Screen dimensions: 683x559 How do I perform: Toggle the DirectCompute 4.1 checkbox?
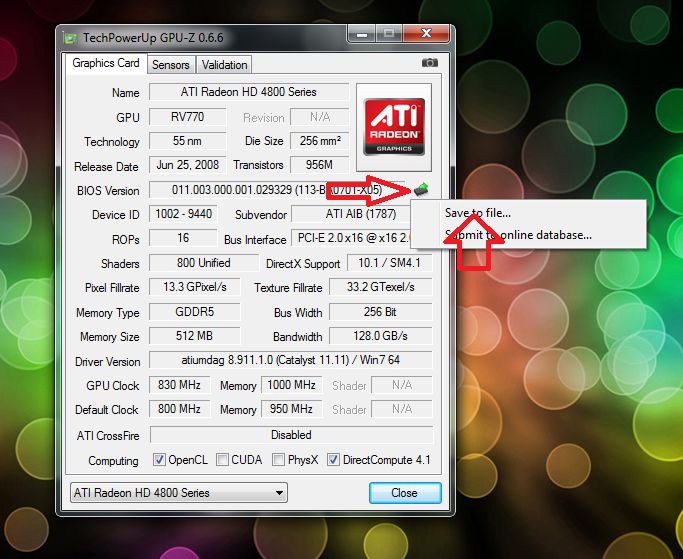334,460
